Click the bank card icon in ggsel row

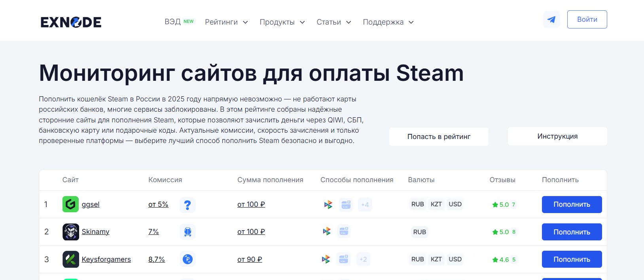pyautogui.click(x=346, y=205)
